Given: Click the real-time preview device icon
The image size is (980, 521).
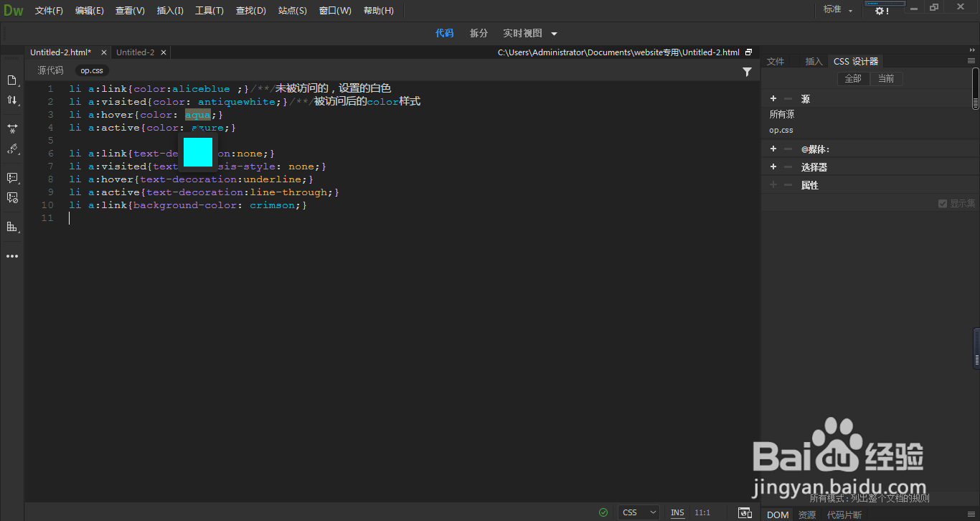Looking at the screenshot, I should 745,512.
